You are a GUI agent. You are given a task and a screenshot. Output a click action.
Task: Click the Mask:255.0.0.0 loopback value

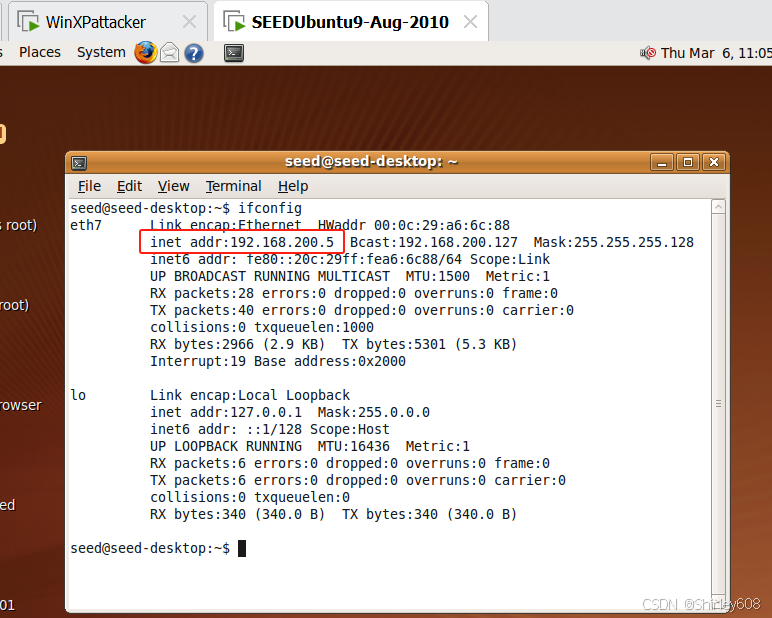[374, 412]
